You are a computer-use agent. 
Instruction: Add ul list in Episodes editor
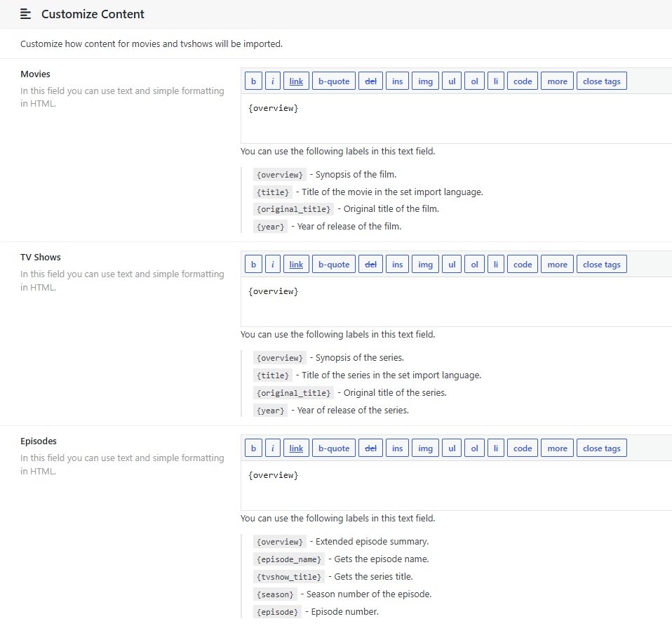pyautogui.click(x=452, y=448)
